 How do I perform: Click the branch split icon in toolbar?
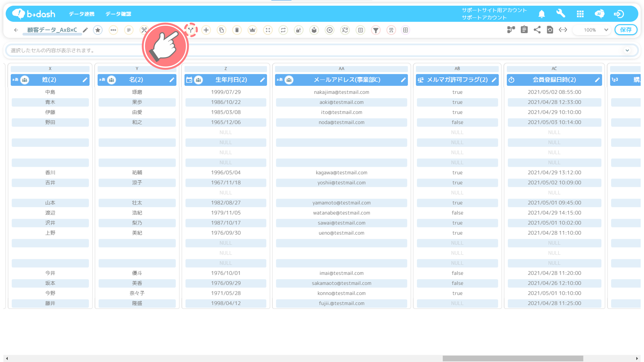coord(191,30)
